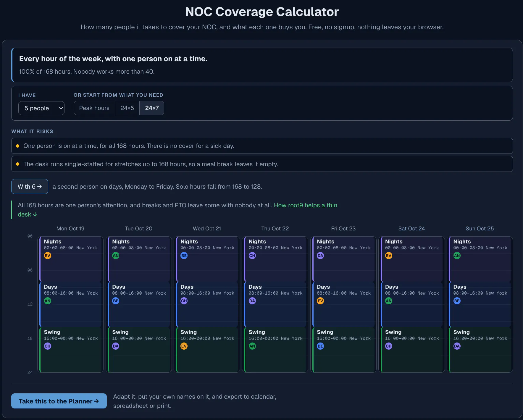The image size is (523, 420).
Task: Click the 'With 6' button
Action: (30, 187)
